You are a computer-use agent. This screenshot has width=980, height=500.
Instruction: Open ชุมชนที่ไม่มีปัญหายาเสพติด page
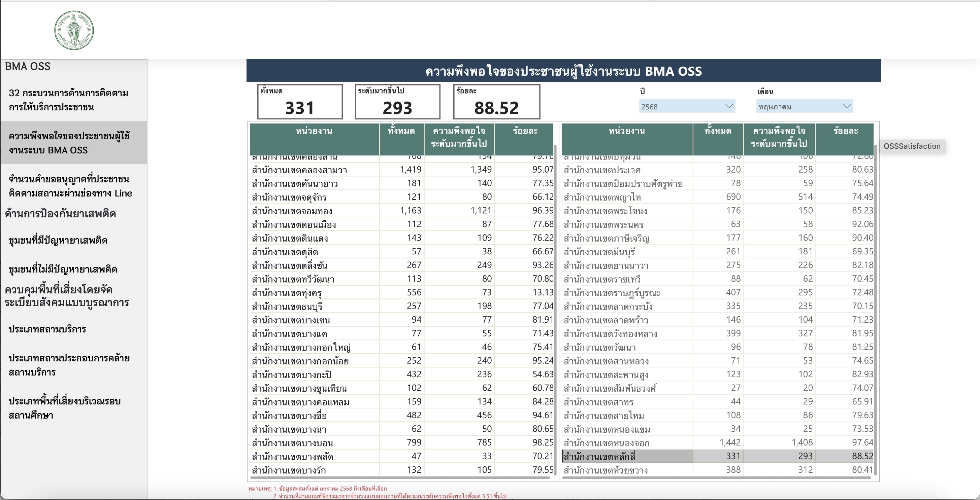pyautogui.click(x=74, y=269)
